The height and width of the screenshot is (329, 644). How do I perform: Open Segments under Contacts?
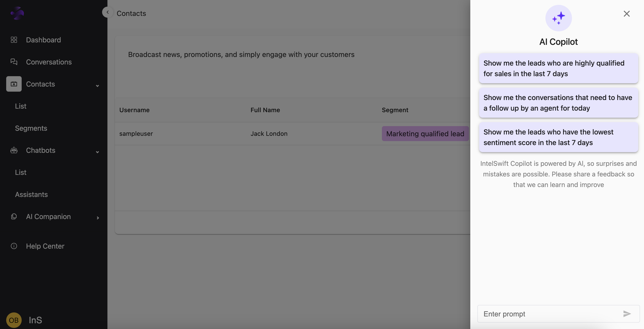[31, 128]
